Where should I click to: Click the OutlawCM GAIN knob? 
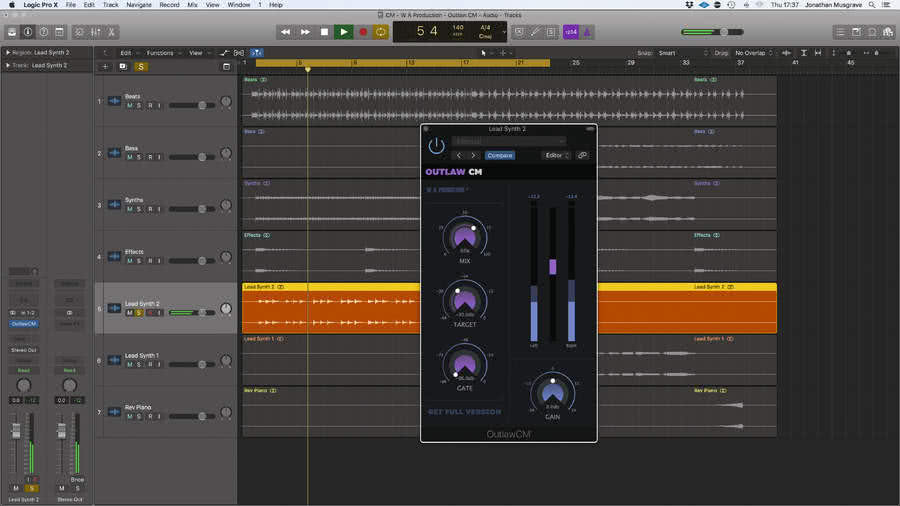click(552, 392)
